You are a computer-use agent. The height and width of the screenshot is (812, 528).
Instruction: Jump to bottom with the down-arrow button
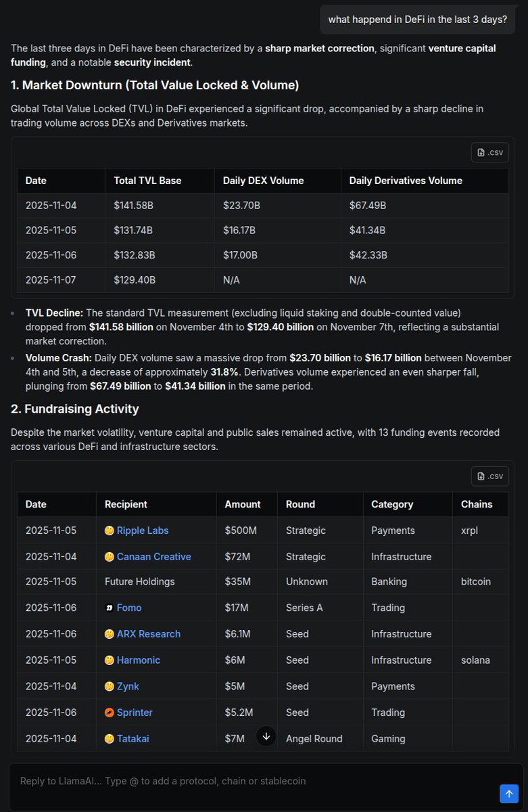coord(266,736)
